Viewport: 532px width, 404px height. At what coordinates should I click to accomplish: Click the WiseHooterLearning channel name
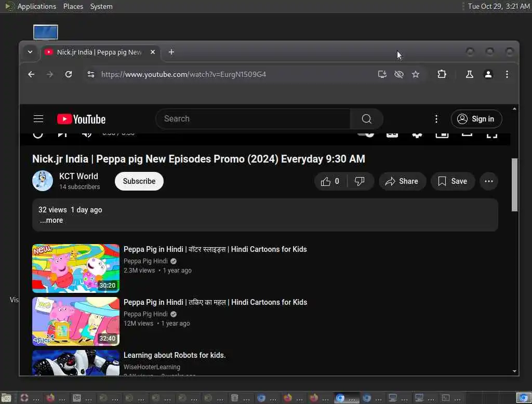click(152, 367)
